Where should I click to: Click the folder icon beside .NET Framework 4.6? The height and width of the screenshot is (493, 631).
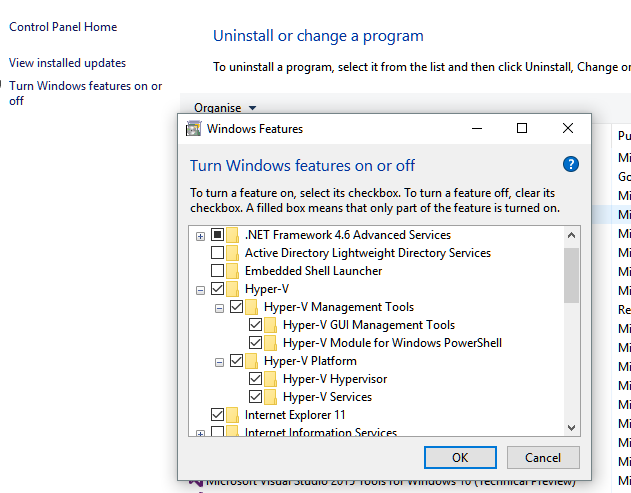click(232, 235)
